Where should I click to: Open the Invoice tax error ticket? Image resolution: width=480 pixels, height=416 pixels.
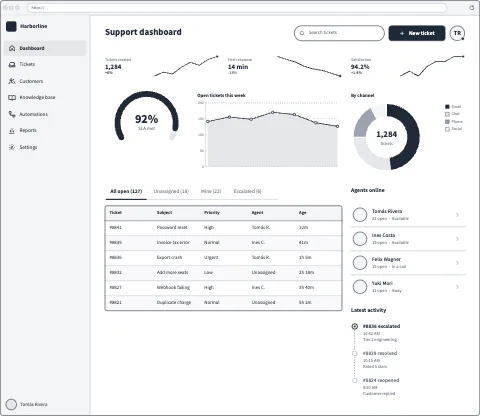(x=223, y=243)
